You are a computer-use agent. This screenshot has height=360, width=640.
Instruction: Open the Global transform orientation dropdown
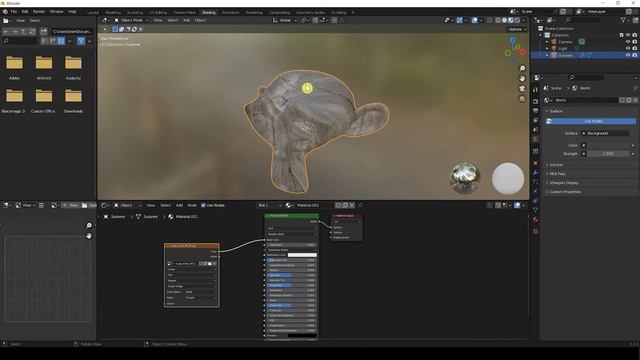(285, 20)
